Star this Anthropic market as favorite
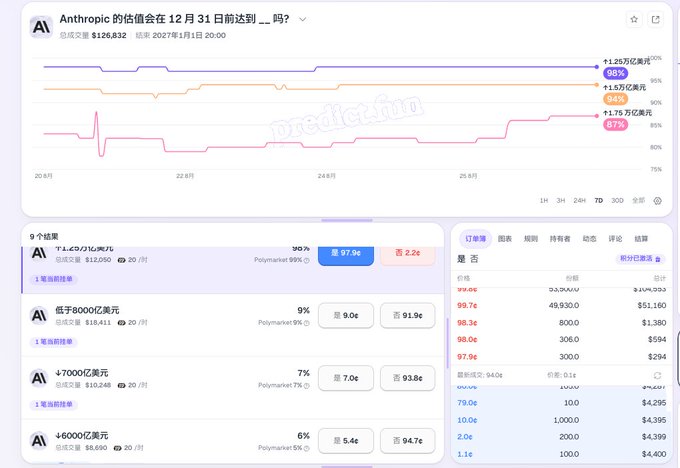The width and height of the screenshot is (680, 468). (634, 19)
